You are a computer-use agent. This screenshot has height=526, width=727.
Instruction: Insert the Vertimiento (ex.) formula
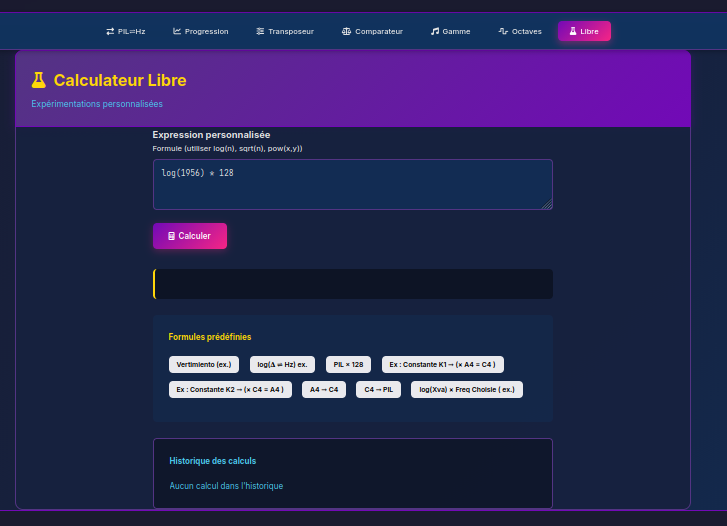204,364
